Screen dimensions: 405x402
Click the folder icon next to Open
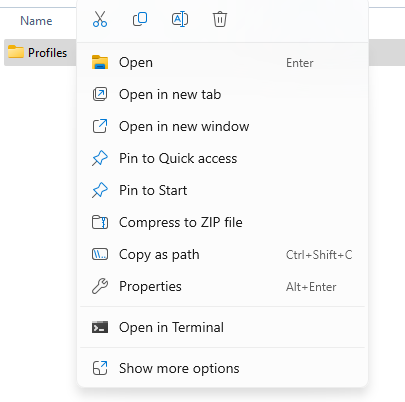[x=100, y=62]
